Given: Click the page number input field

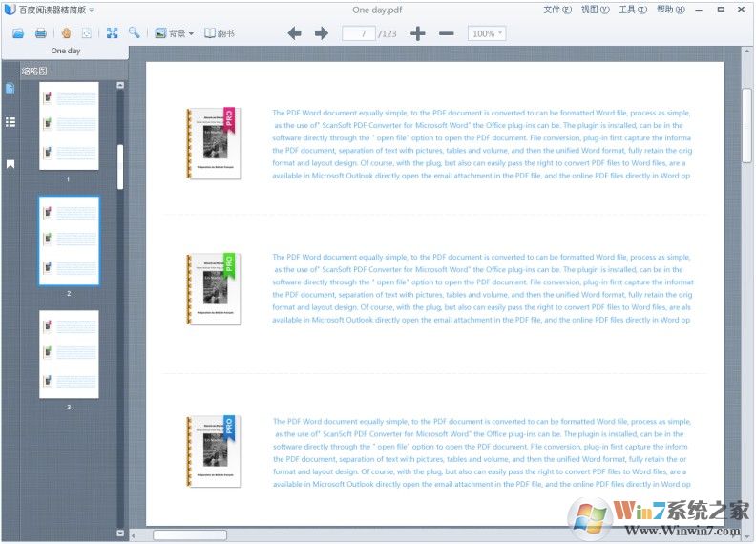Looking at the screenshot, I should pyautogui.click(x=359, y=33).
